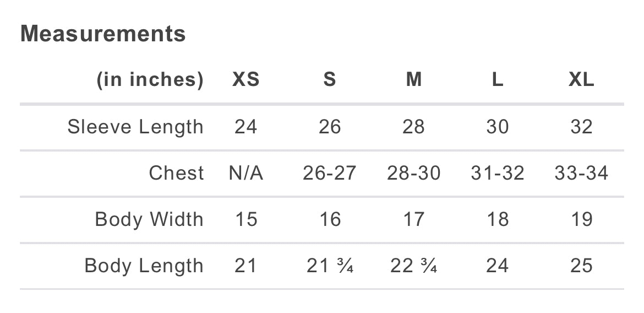
Task: Click the M size column header
Action: (x=413, y=80)
